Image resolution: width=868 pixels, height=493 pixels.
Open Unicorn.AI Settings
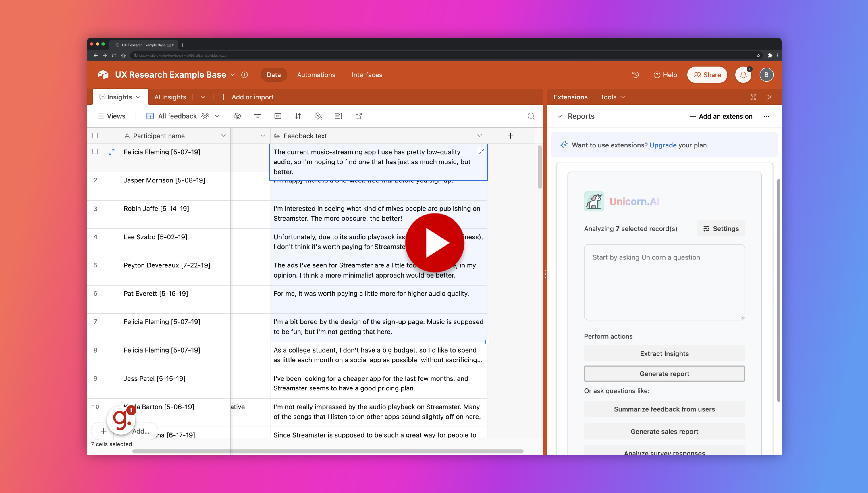[721, 229]
